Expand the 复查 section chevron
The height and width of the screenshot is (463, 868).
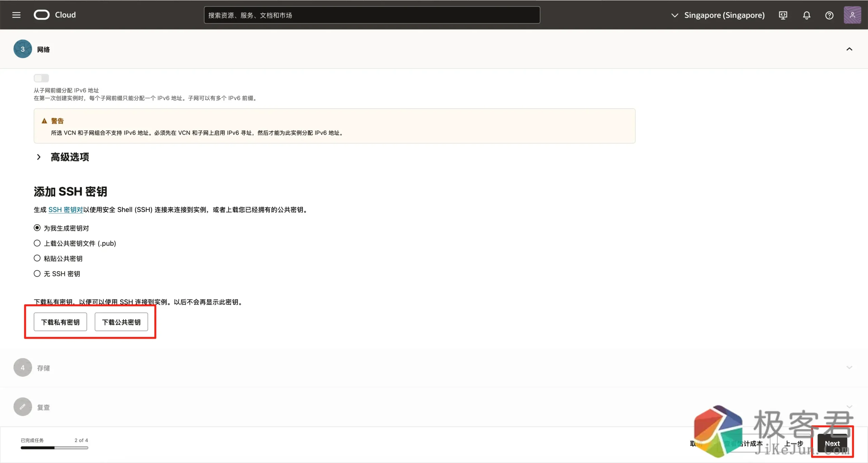coord(849,406)
